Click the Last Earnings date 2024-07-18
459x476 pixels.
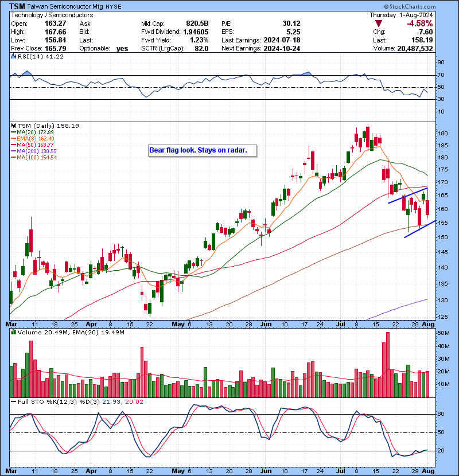[x=282, y=40]
